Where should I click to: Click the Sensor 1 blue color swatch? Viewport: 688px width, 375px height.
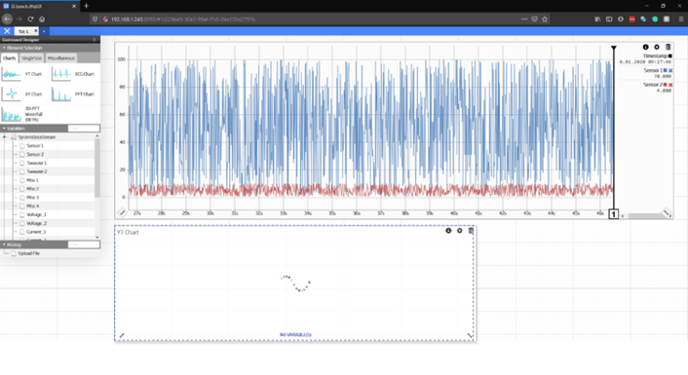point(665,71)
